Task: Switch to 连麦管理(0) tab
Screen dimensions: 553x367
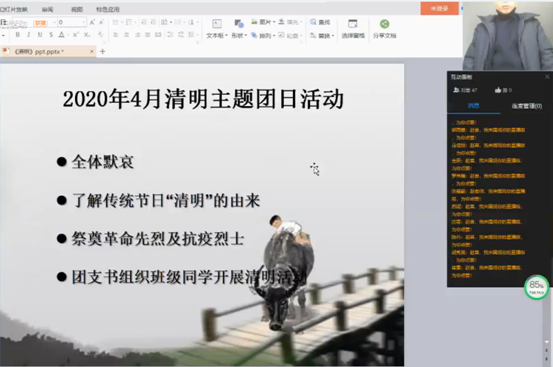Action: pos(527,106)
